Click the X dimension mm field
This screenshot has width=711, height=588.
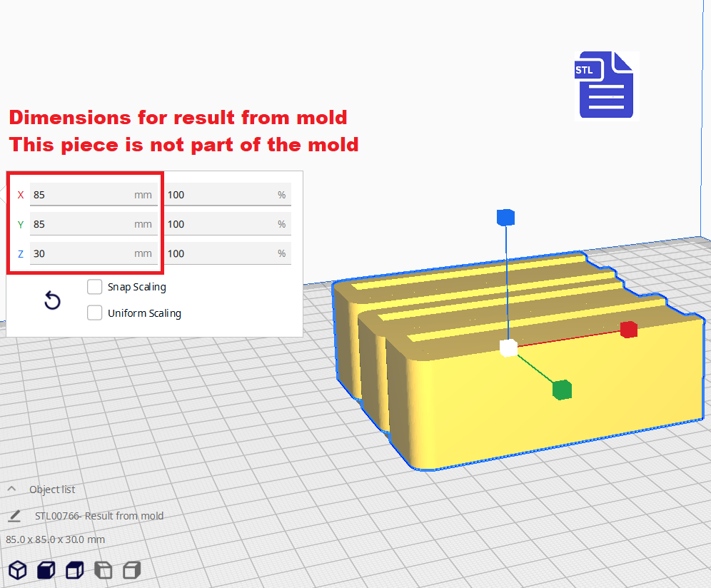pyautogui.click(x=82, y=195)
